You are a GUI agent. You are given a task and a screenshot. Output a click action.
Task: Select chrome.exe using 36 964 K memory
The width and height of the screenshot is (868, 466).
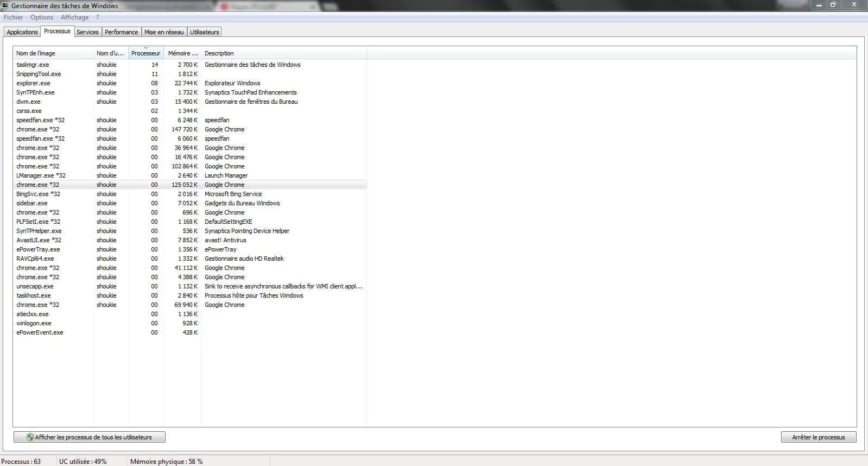pos(190,148)
